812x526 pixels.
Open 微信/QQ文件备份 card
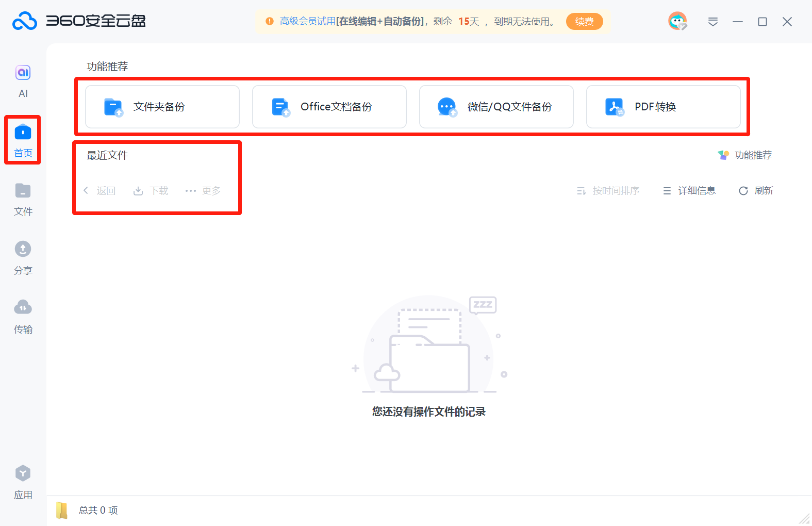496,107
